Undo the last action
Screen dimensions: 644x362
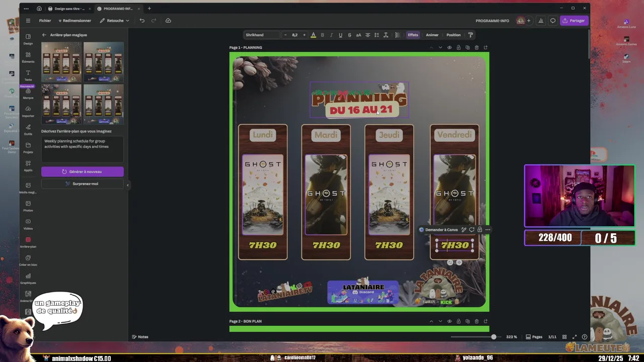click(142, 21)
